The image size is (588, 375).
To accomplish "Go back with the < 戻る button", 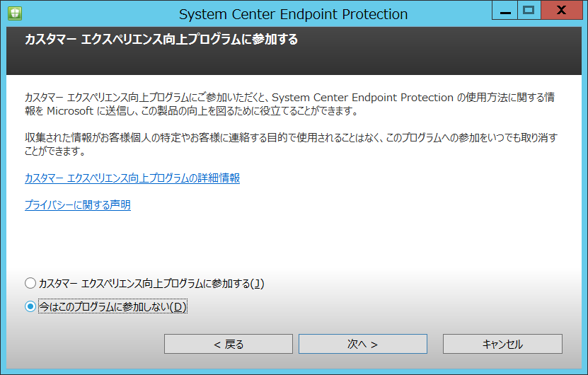I will (229, 344).
